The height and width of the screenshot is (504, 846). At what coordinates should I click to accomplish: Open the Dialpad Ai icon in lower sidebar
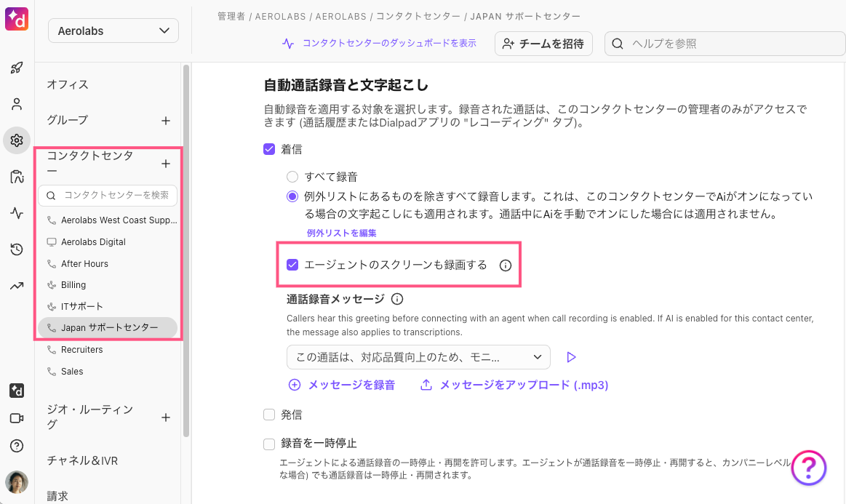[17, 391]
